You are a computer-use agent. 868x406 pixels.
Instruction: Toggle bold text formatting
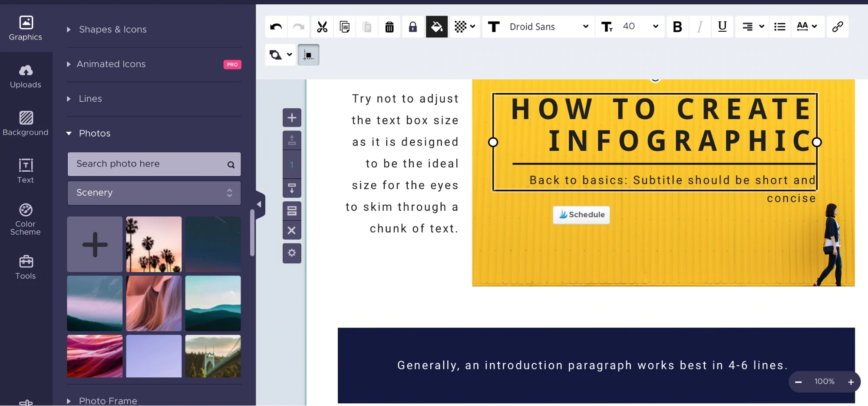(x=677, y=27)
